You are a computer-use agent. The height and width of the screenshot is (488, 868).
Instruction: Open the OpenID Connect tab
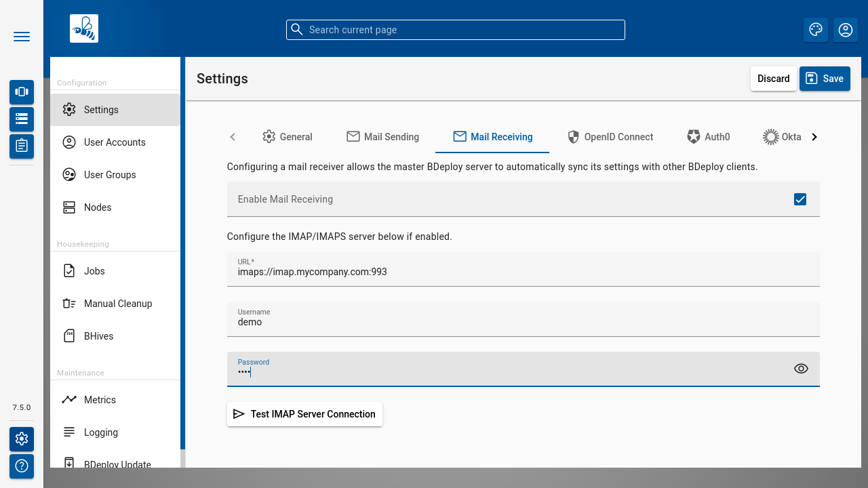click(610, 137)
